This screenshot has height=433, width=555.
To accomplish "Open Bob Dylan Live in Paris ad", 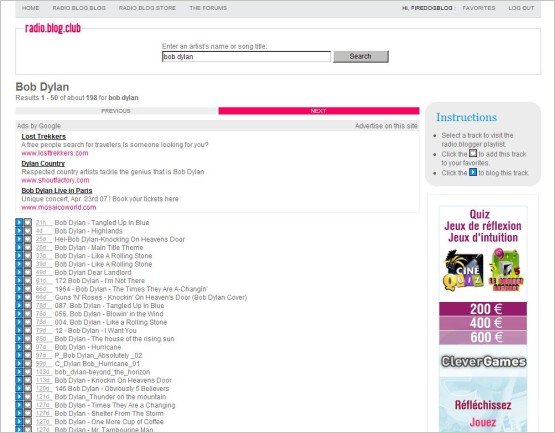I will [x=57, y=190].
